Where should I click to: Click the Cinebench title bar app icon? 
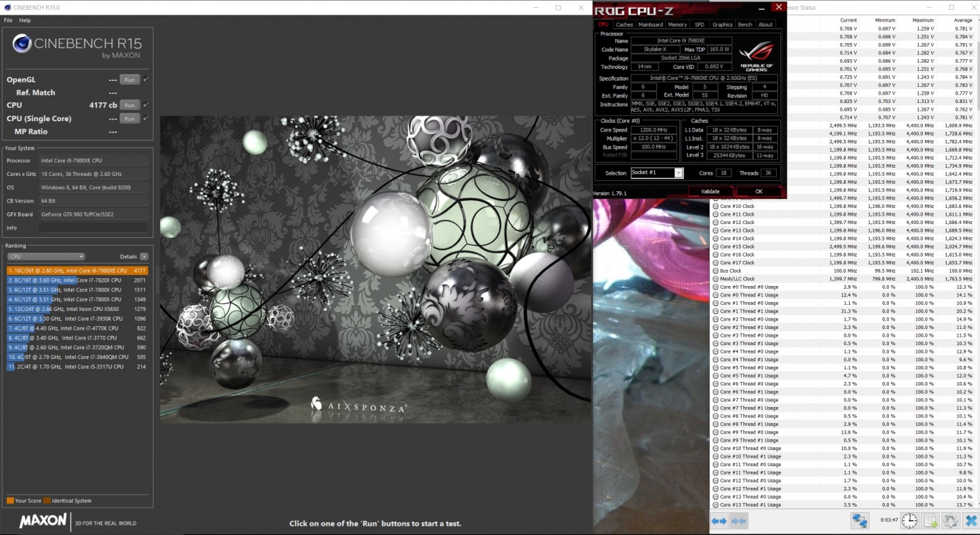(7, 7)
